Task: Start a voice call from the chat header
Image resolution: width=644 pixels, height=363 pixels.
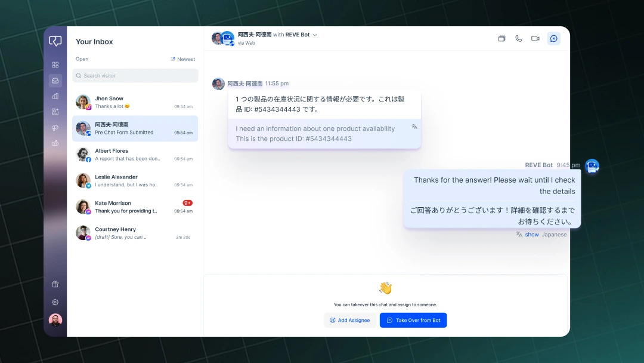Action: point(518,38)
